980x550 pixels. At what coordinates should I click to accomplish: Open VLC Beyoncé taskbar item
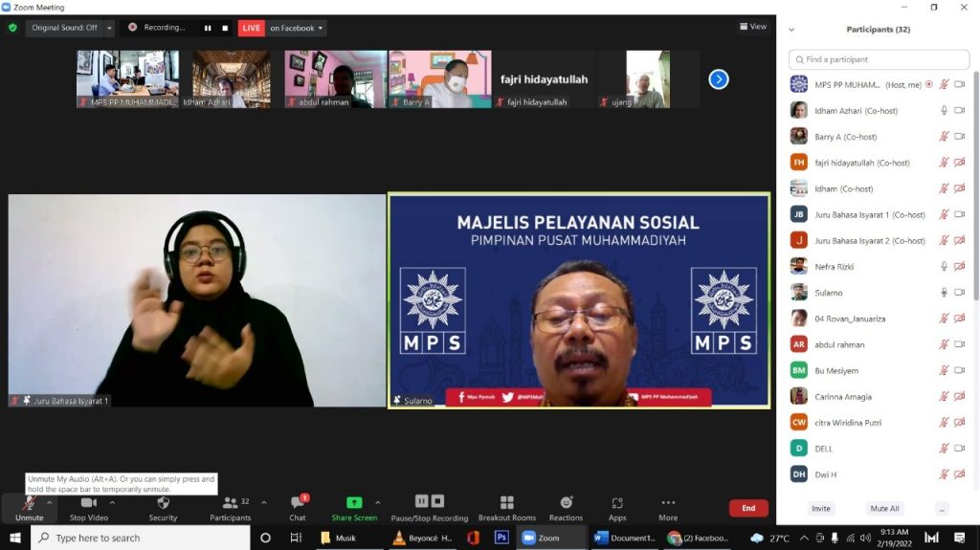422,538
